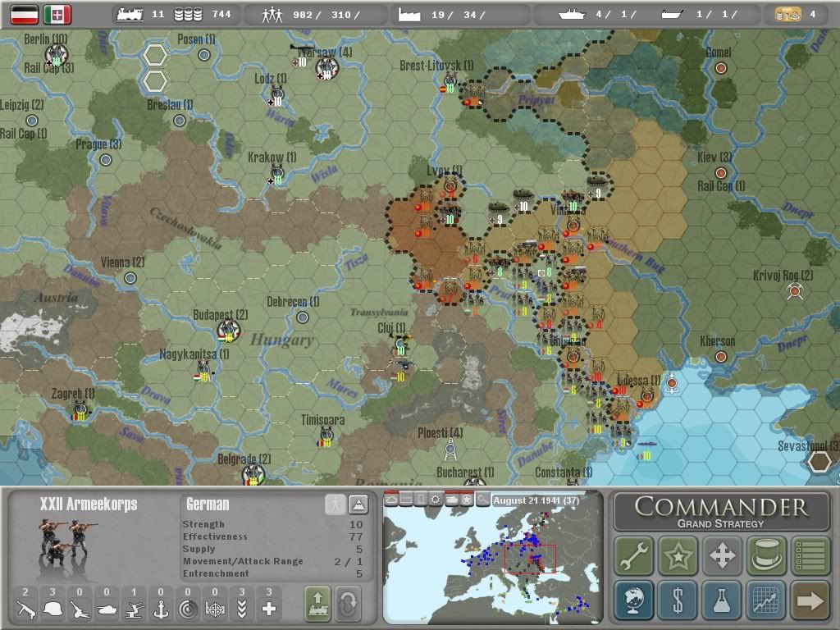The width and height of the screenshot is (840, 630).
Task: Open the top hat diplomacy button
Action: click(x=766, y=555)
